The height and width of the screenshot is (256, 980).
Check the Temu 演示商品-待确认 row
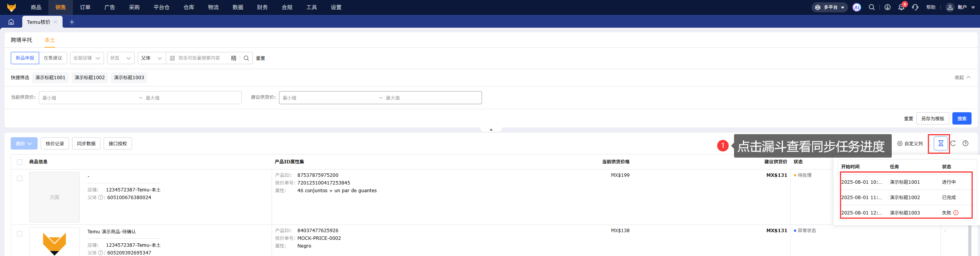[20, 234]
